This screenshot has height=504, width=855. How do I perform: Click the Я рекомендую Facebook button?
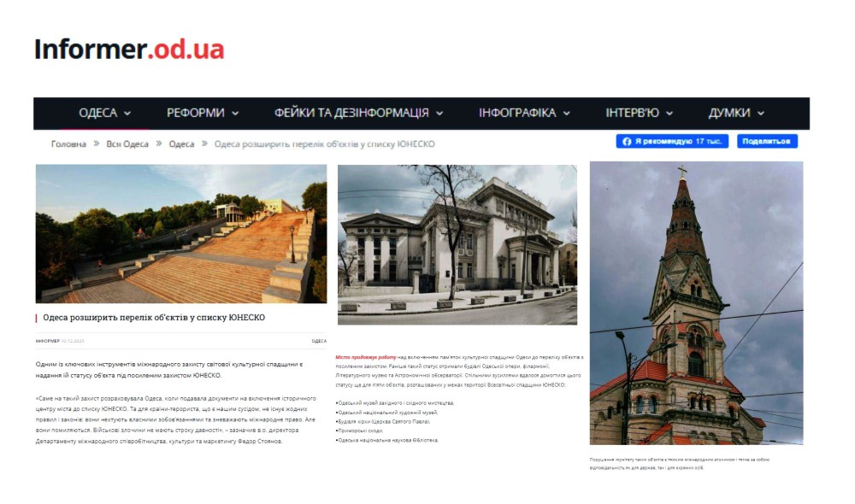point(672,142)
